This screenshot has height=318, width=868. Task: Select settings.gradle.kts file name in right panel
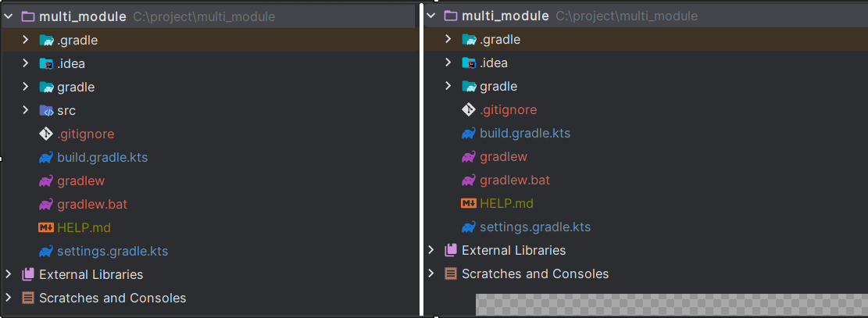535,227
